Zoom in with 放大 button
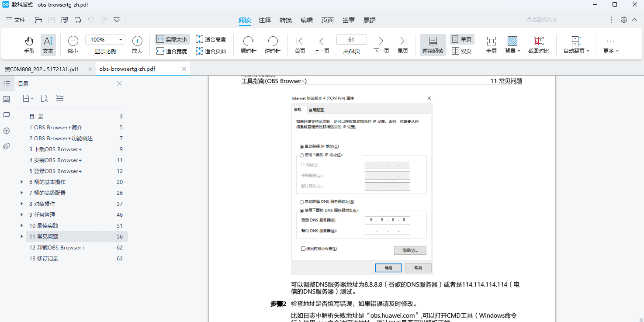Screen dimensions: 644x322 pos(137,45)
